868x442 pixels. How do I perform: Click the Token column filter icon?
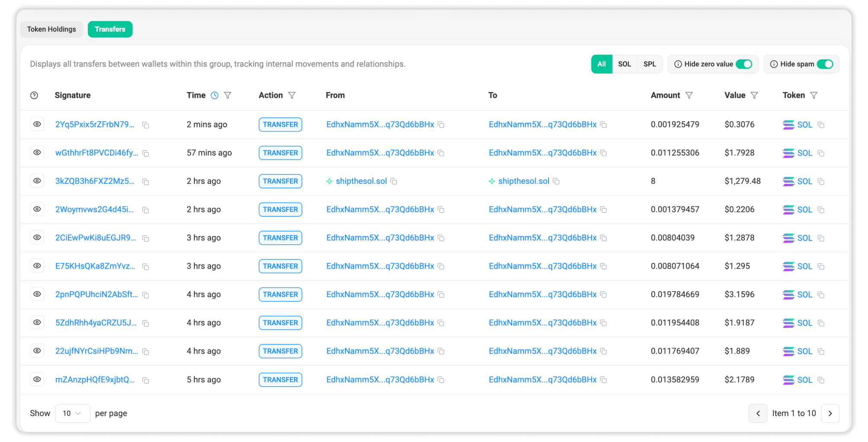point(814,96)
